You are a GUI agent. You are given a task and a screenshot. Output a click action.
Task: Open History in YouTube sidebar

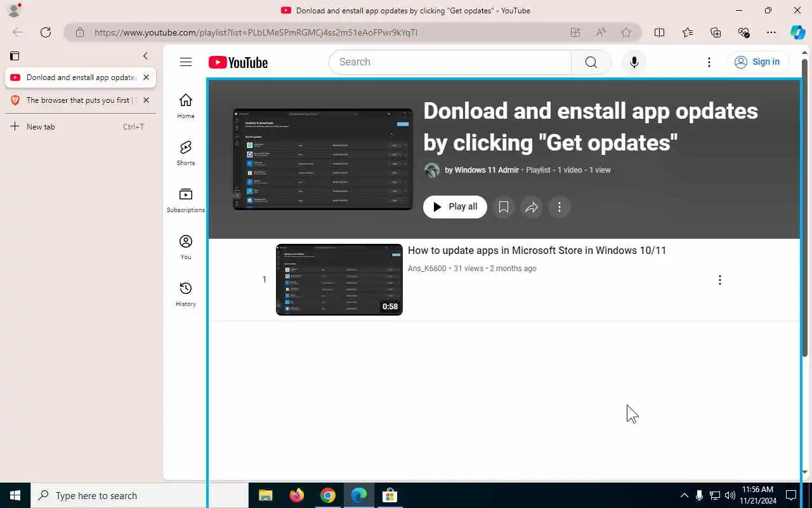tap(186, 294)
